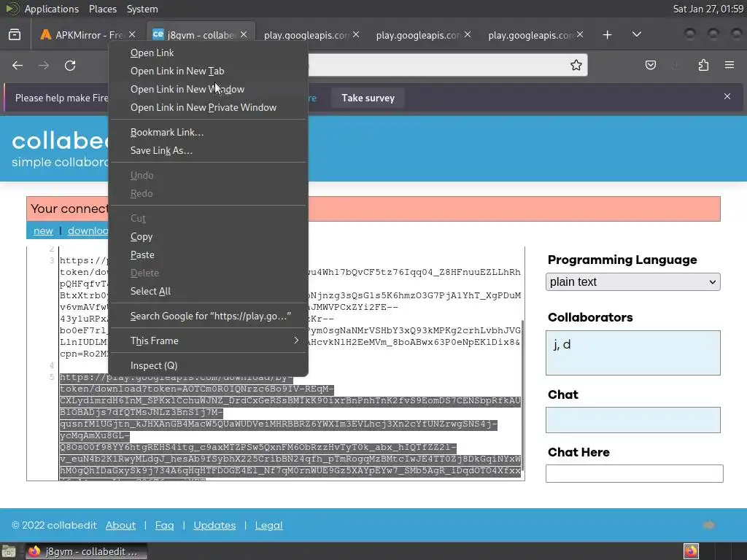Open the Places system menu
The image size is (747, 560).
[102, 9]
